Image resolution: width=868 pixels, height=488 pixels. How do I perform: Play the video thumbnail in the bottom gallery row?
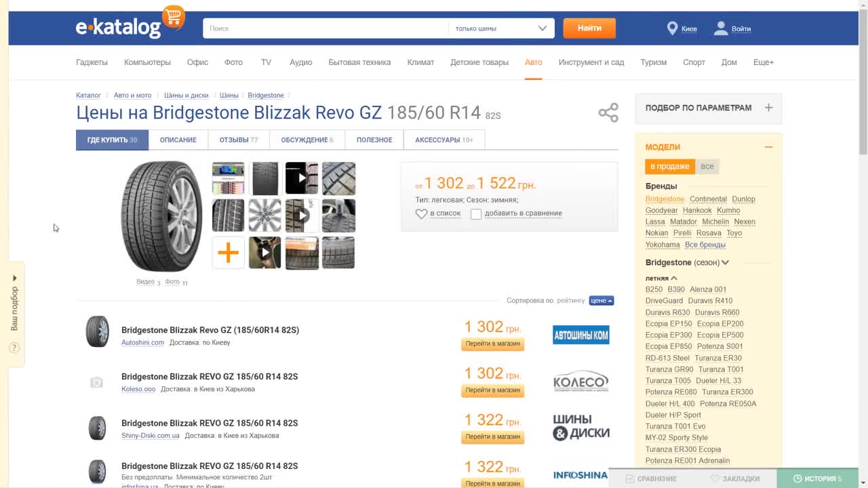pos(264,253)
